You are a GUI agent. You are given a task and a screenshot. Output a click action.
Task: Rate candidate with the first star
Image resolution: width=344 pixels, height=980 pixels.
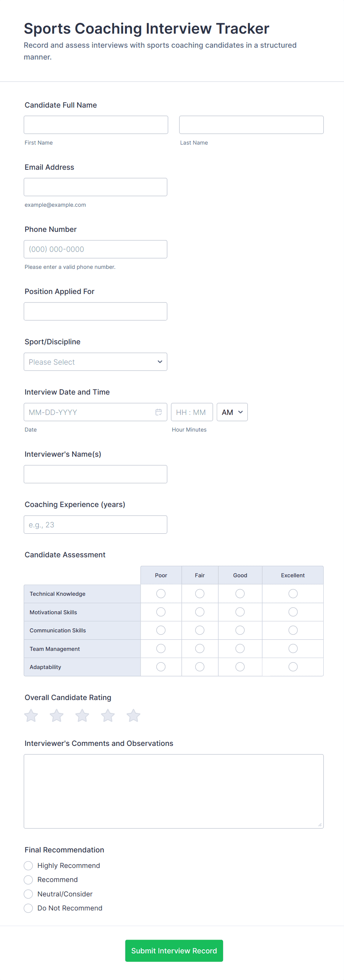coord(31,716)
